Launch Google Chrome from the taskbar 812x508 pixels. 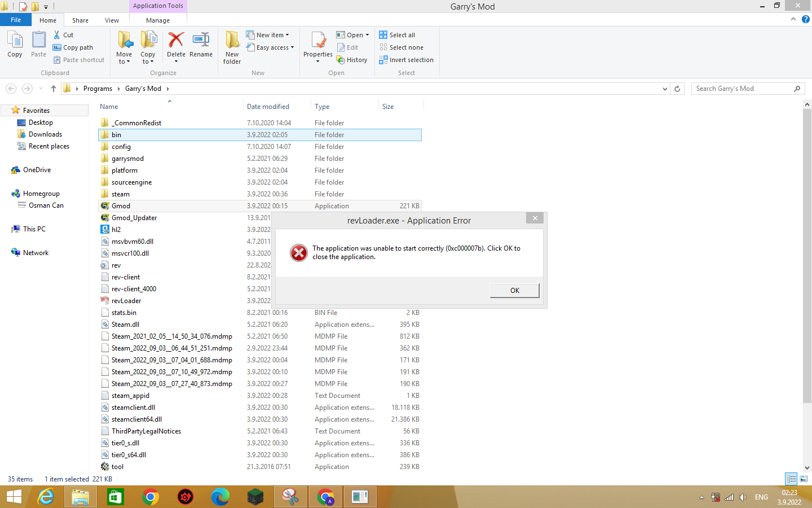coord(151,497)
